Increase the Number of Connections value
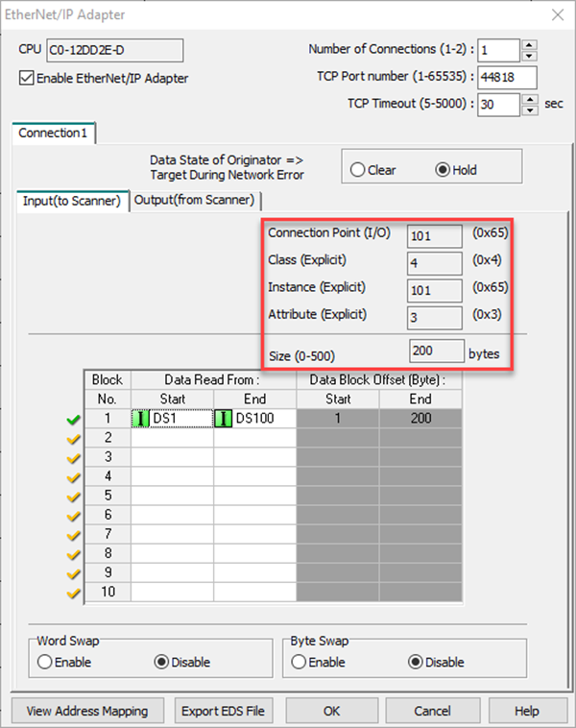This screenshot has height=728, width=576. (x=529, y=44)
